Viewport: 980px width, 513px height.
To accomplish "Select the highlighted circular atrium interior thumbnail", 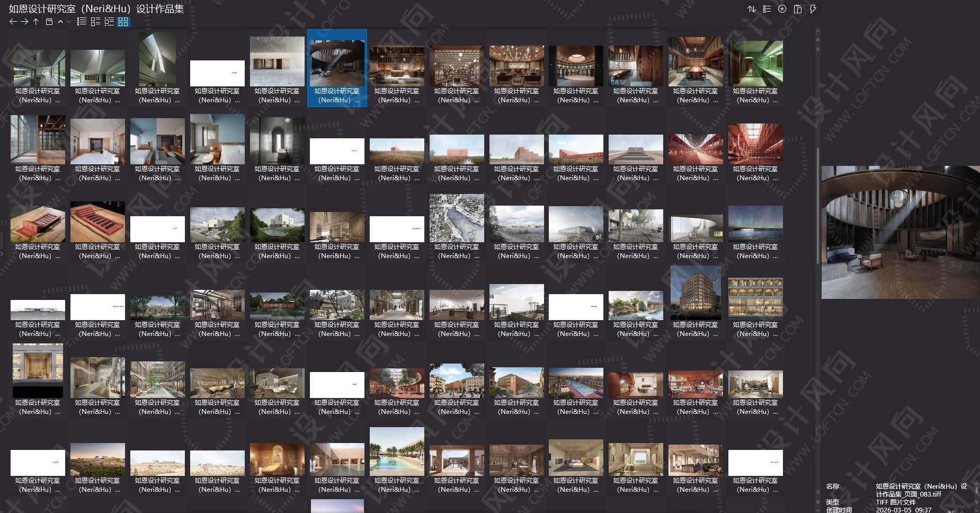I will pos(337,63).
